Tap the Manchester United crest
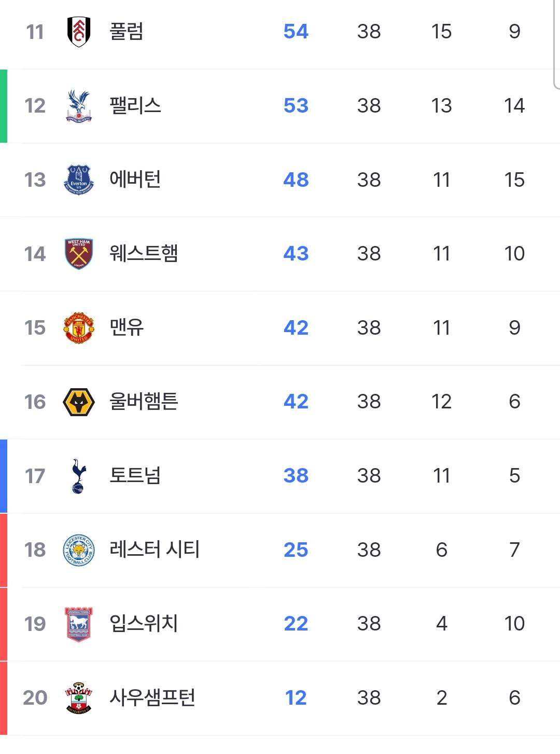 (79, 328)
